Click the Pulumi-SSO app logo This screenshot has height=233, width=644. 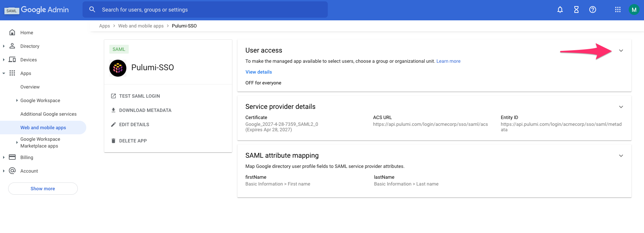(x=118, y=68)
